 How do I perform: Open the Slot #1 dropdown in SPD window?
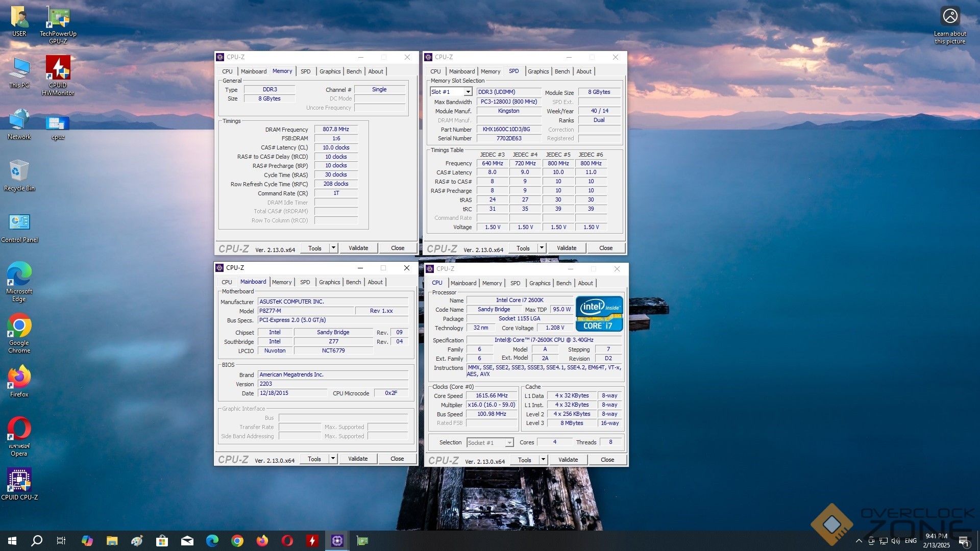click(451, 92)
